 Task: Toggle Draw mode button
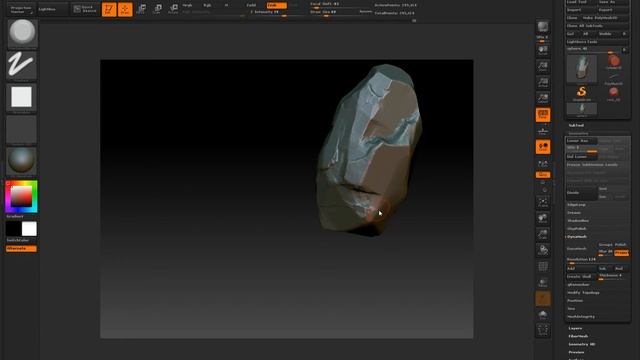click(125, 9)
